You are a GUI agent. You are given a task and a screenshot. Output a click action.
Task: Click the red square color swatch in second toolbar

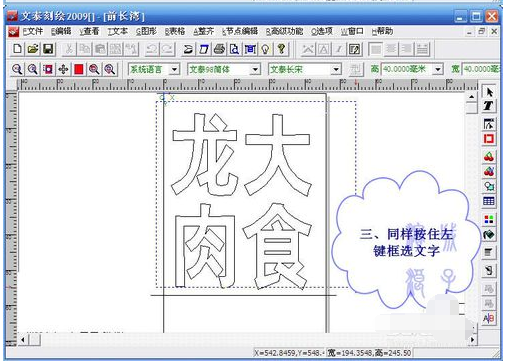point(79,69)
